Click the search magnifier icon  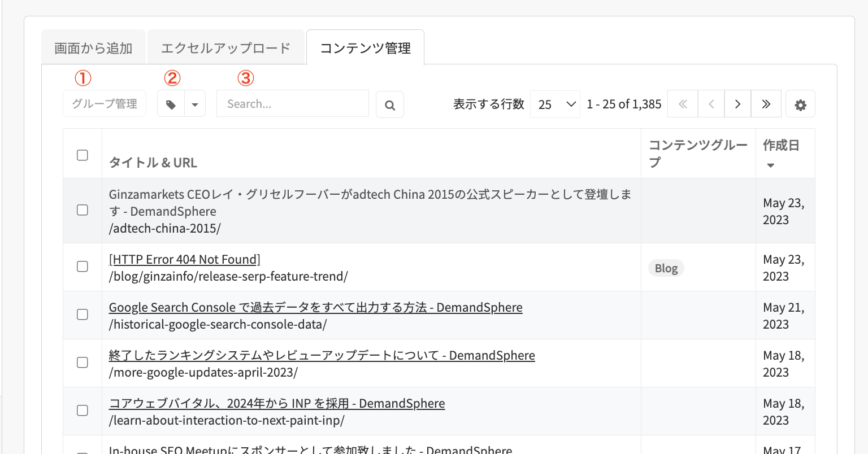(x=390, y=105)
